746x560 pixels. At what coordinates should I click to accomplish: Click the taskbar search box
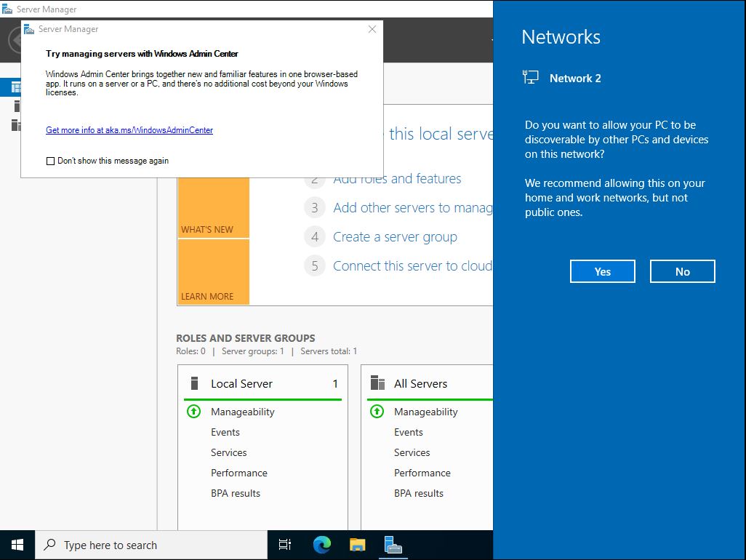tap(151, 545)
